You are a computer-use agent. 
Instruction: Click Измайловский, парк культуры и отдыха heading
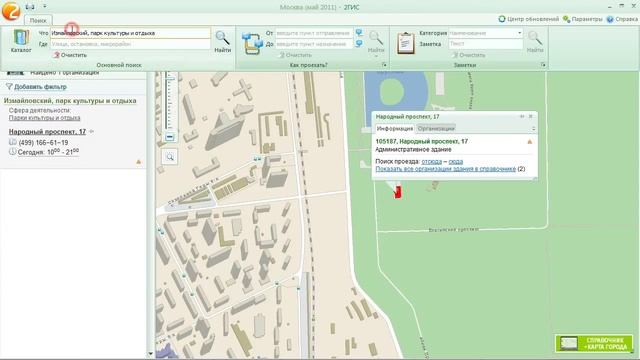point(70,101)
